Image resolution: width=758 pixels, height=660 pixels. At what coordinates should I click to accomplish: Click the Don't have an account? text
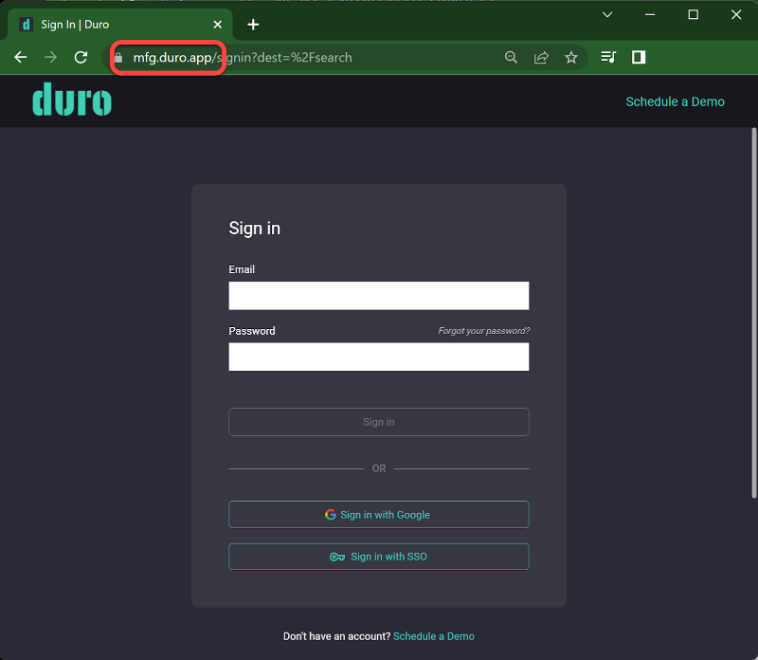[x=336, y=636]
